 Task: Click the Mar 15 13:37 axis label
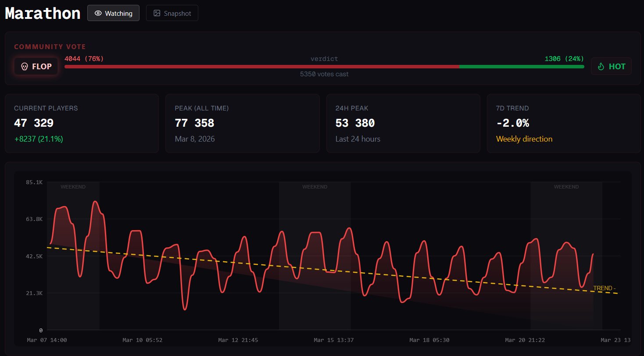pos(334,340)
